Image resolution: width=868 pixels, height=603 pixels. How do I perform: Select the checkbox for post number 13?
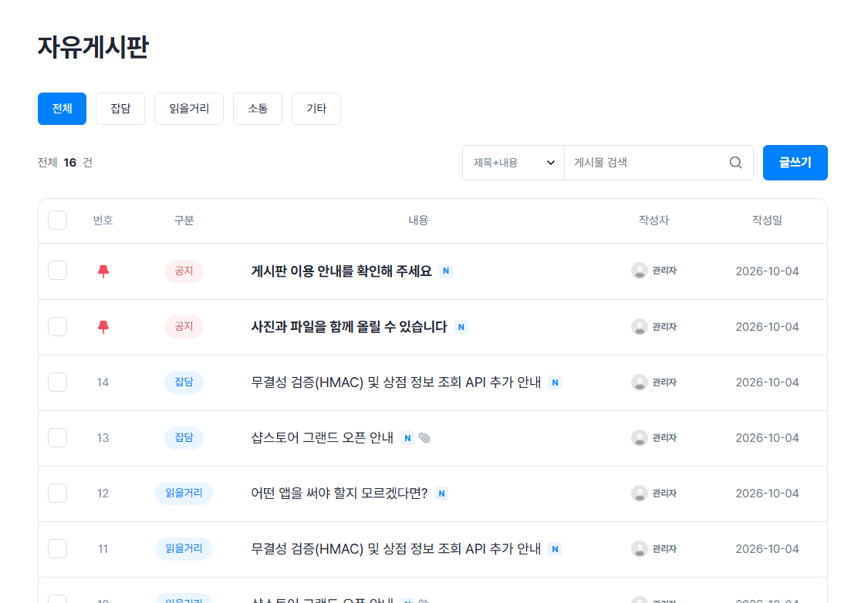(x=58, y=438)
